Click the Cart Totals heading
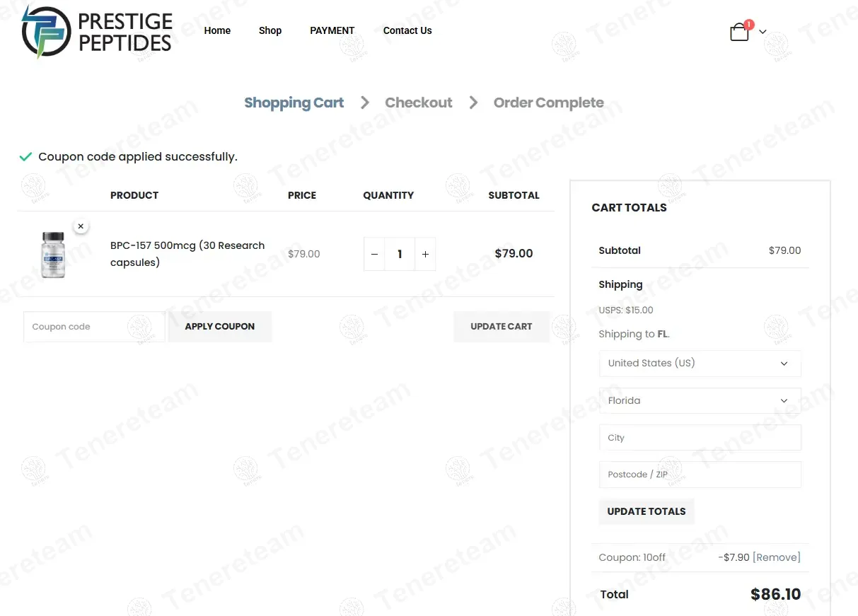The width and height of the screenshot is (858, 616). coord(630,207)
